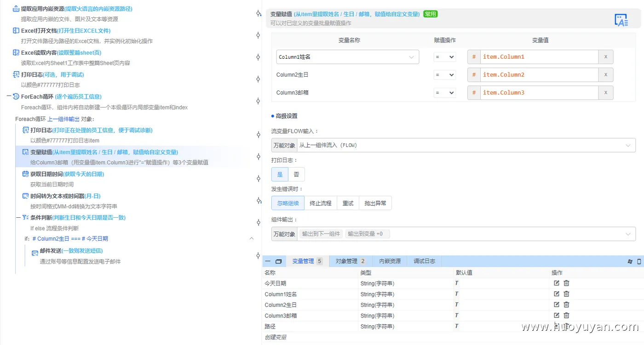
Task: Toggle the # mode for item.Column3
Action: click(x=474, y=93)
